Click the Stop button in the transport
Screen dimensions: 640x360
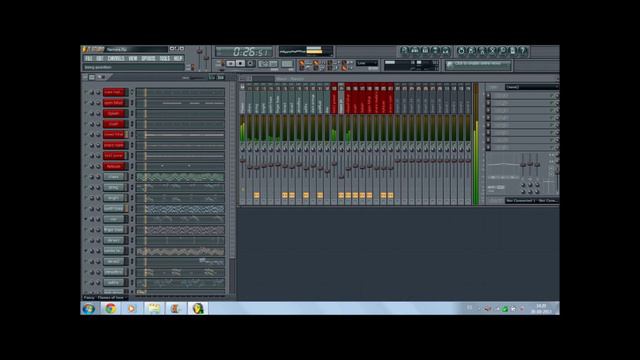(x=240, y=64)
